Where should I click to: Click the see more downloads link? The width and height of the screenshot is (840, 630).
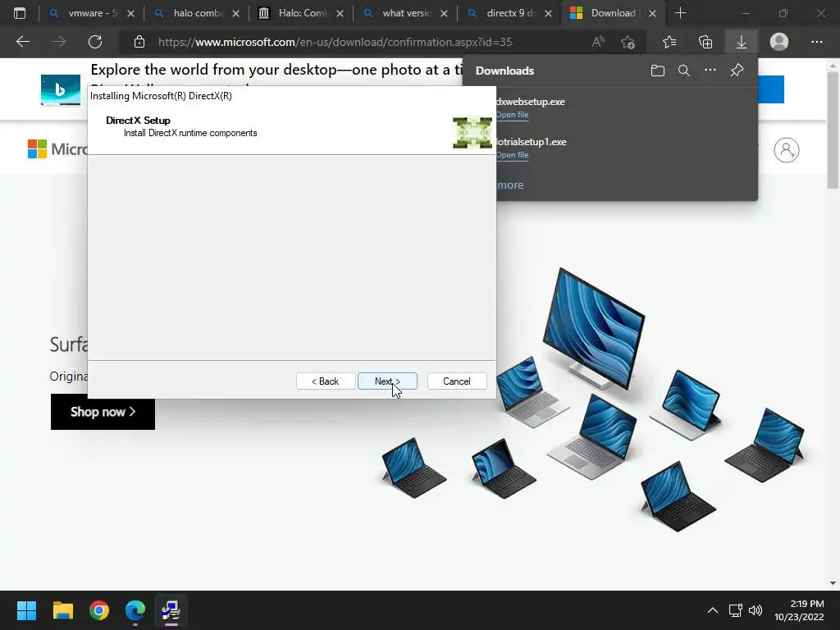(509, 185)
